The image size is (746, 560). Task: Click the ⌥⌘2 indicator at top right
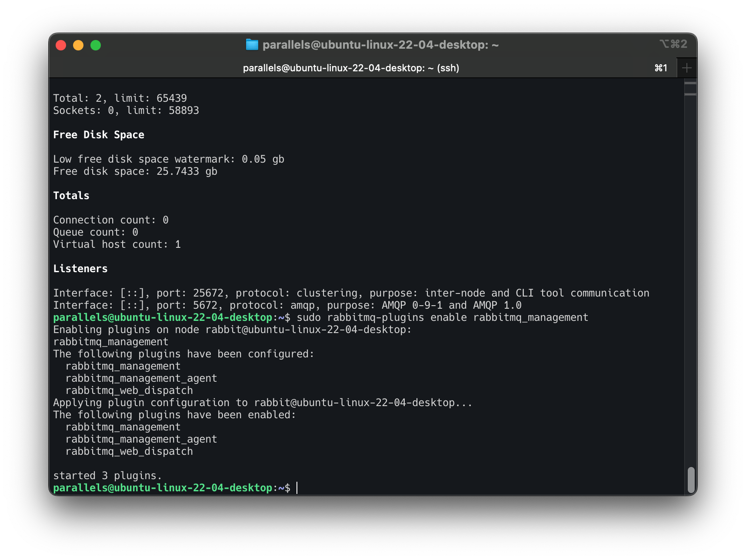673,44
